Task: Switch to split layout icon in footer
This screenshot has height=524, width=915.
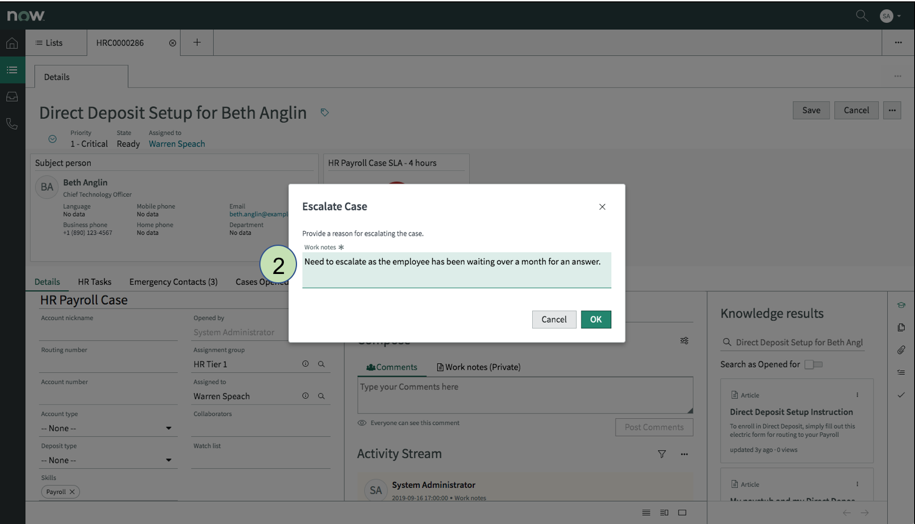Action: [x=664, y=513]
